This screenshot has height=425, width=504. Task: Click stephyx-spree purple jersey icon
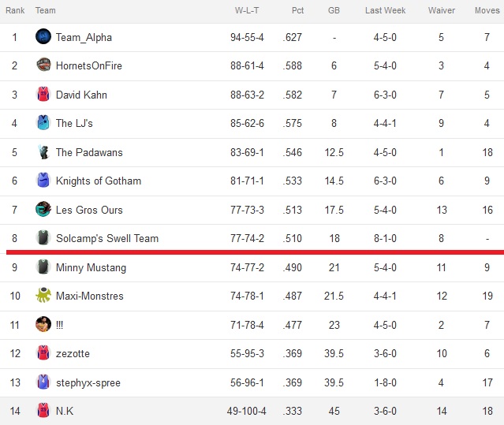point(43,382)
